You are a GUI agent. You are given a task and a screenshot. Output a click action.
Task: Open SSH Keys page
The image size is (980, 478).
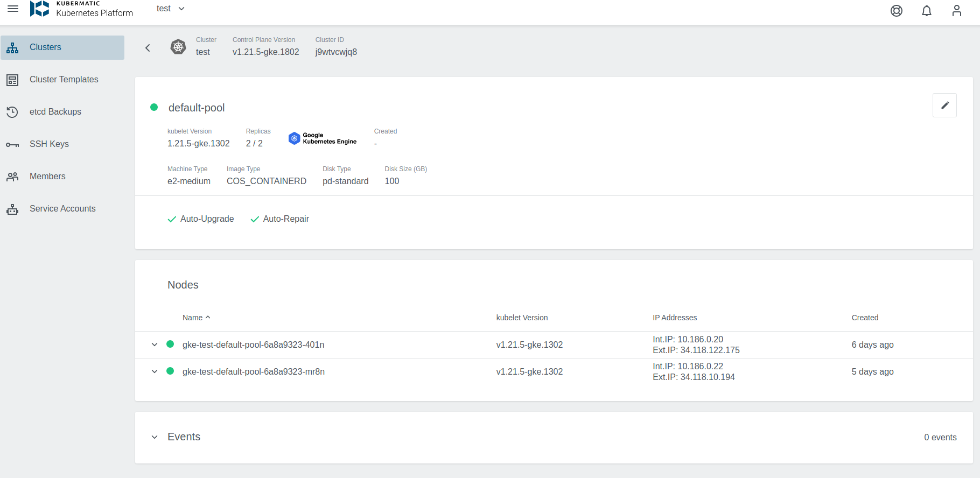tap(49, 144)
